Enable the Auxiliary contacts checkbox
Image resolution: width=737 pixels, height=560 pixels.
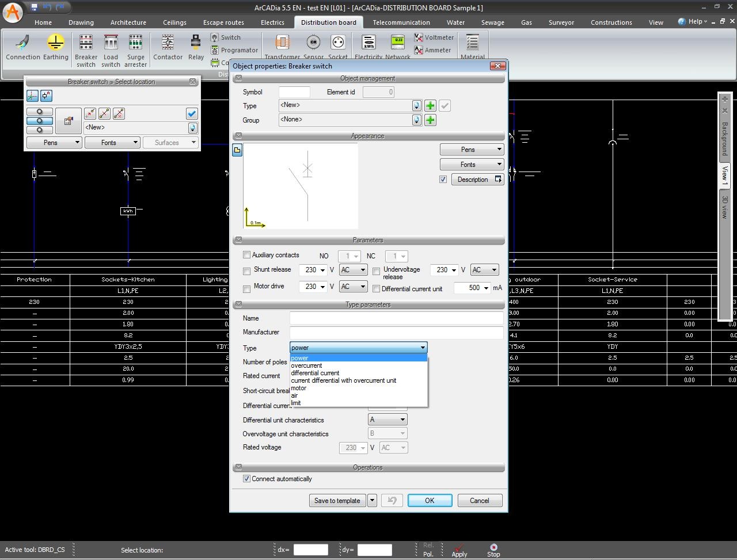point(247,255)
